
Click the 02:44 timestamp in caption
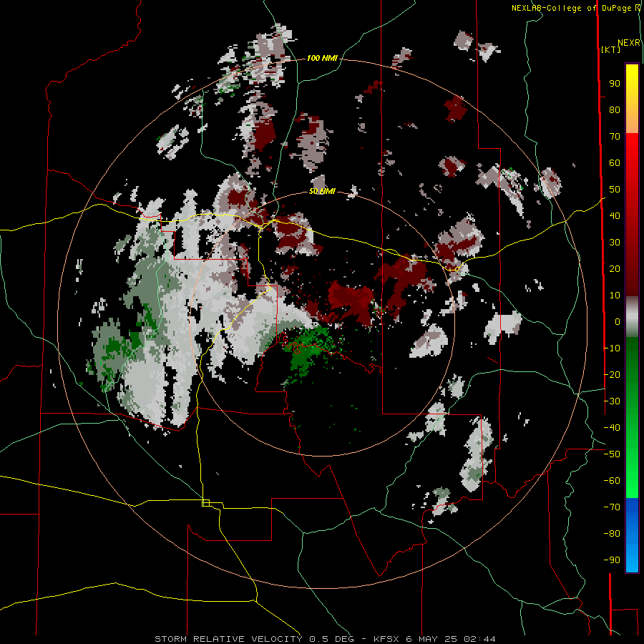coord(479,639)
